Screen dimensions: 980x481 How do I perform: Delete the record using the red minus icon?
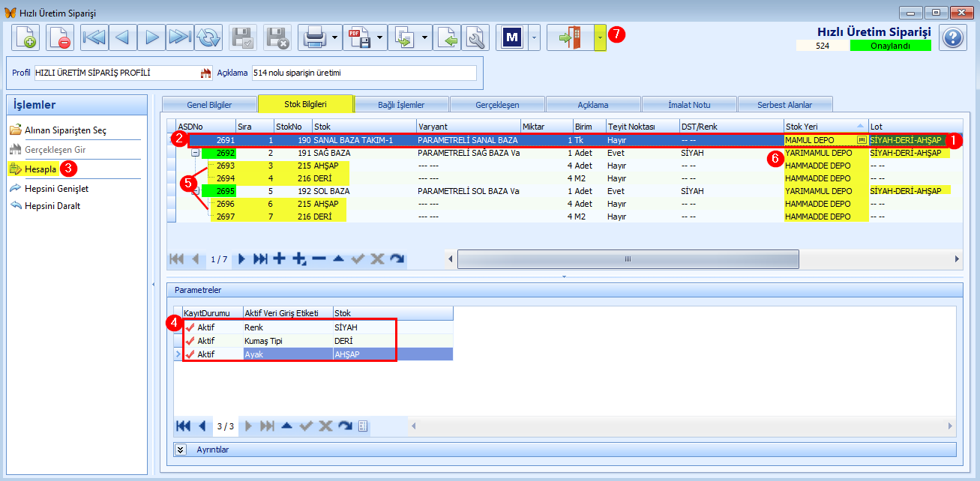coord(60,37)
